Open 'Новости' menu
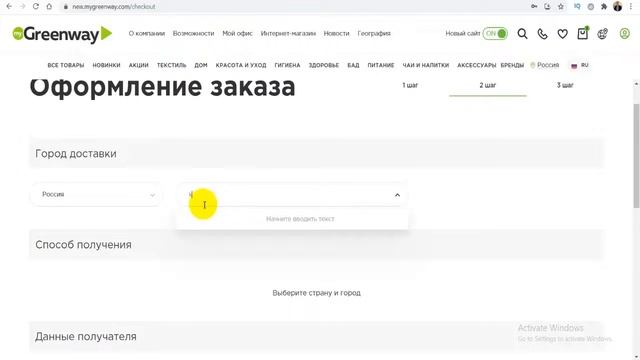The height and width of the screenshot is (360, 640). 336,33
